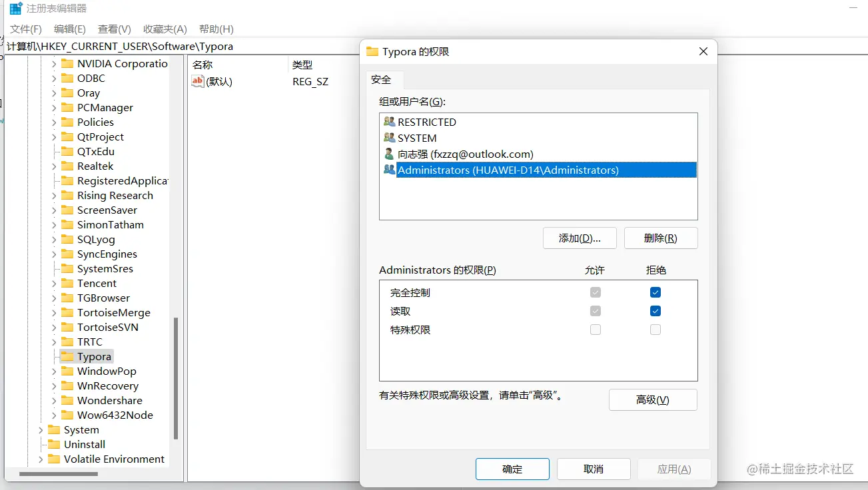This screenshot has width=868, height=490.
Task: Expand the Wow6432Node tree node
Action: coord(54,415)
